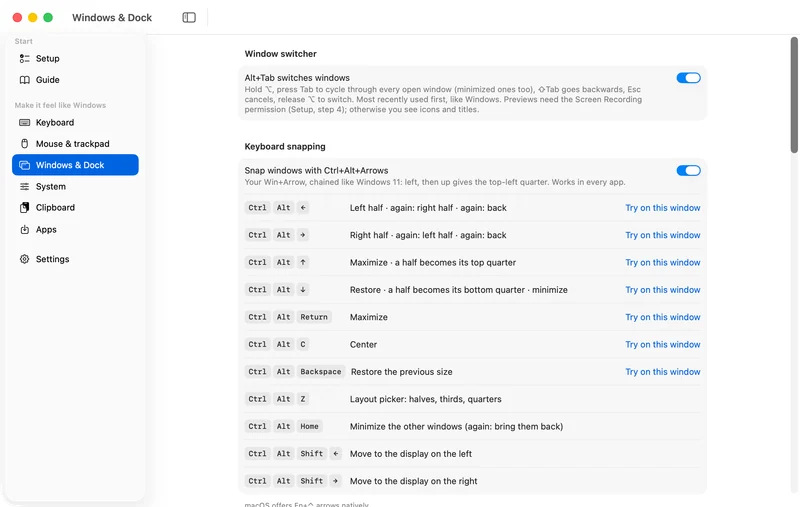The image size is (800, 507).
Task: Click the Settings gear icon
Action: point(24,259)
